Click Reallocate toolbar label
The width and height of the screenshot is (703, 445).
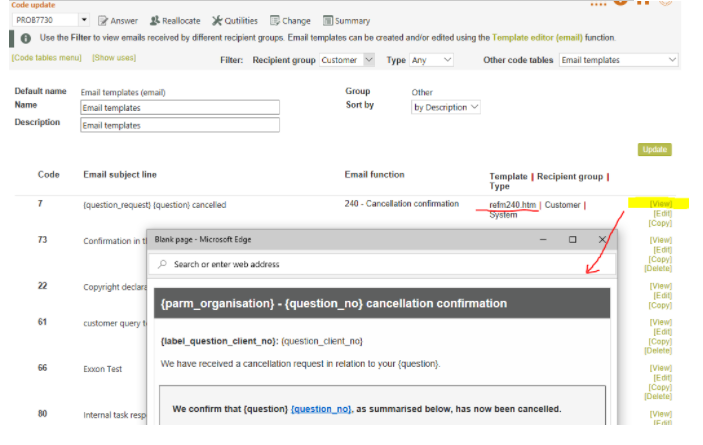(x=181, y=21)
